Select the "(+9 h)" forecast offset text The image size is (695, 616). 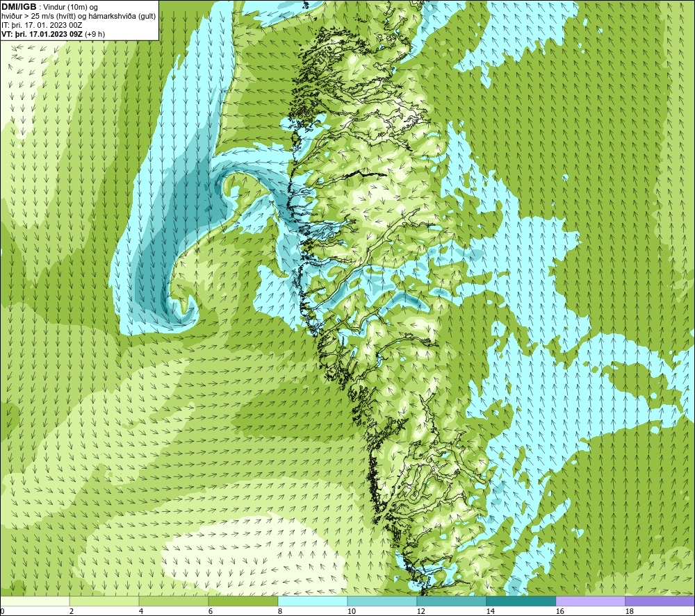click(95, 34)
